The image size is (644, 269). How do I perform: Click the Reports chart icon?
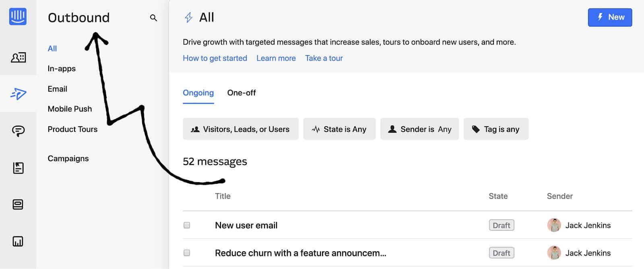(x=18, y=241)
